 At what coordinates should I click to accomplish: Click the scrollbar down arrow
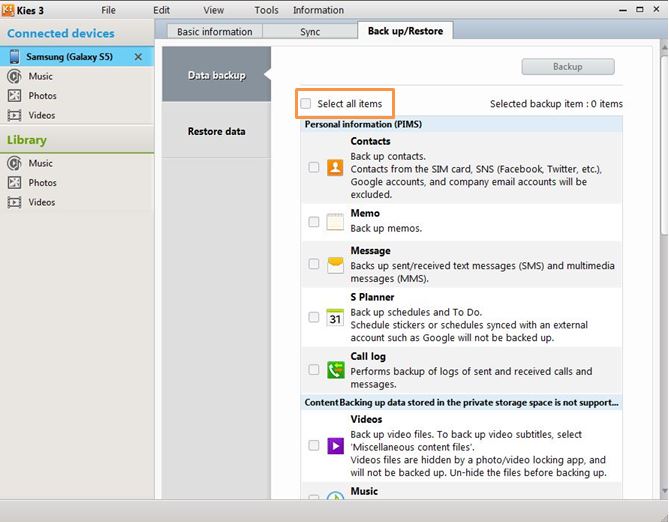[664, 491]
